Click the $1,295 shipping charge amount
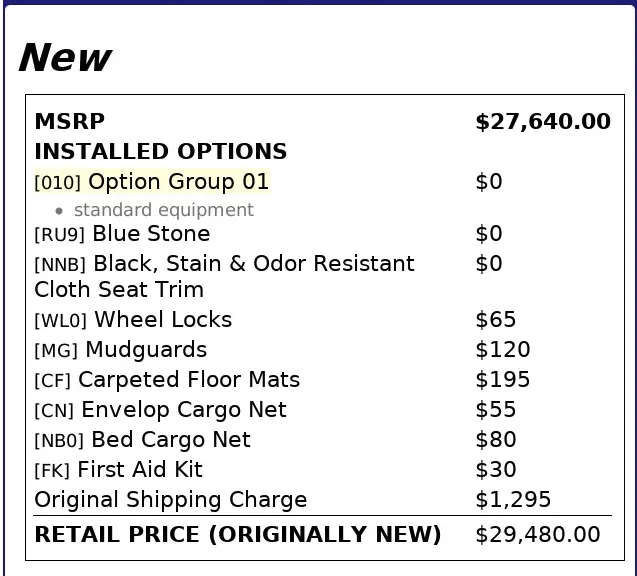Image resolution: width=637 pixels, height=576 pixels. coord(513,500)
